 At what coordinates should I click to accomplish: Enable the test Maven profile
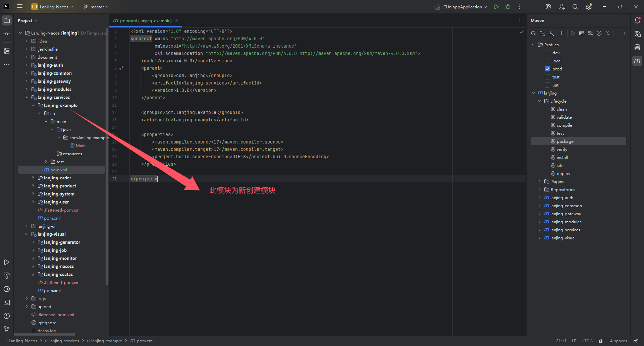coord(547,77)
